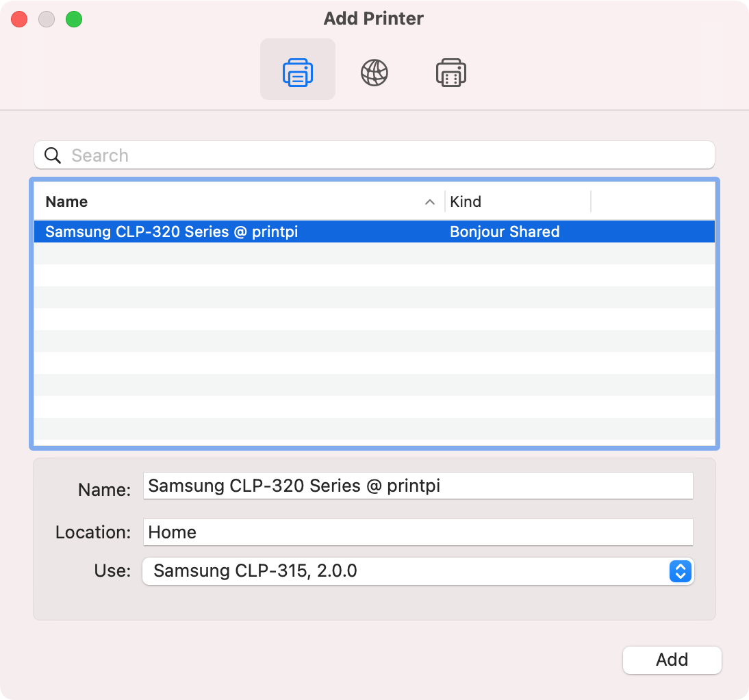Focus the Search field
The width and height of the screenshot is (749, 700).
(x=383, y=155)
